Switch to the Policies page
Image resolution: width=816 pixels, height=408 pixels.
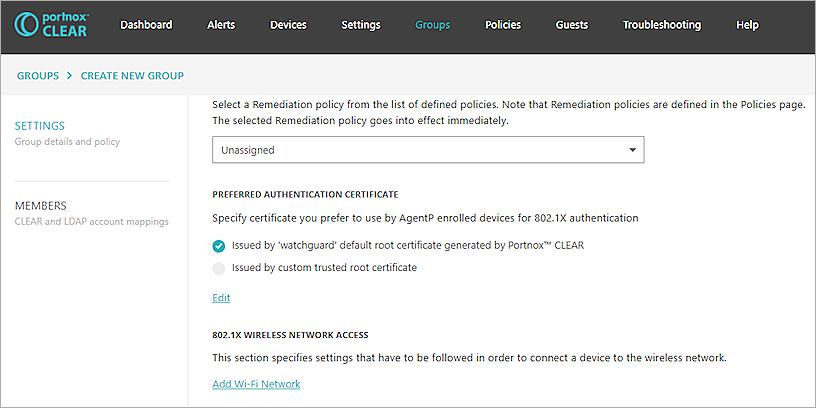click(502, 25)
